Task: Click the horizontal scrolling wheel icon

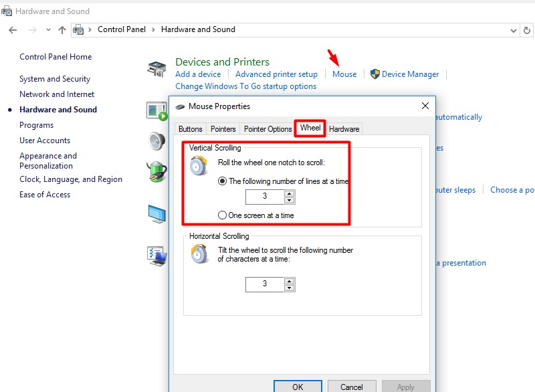Action: [199, 254]
